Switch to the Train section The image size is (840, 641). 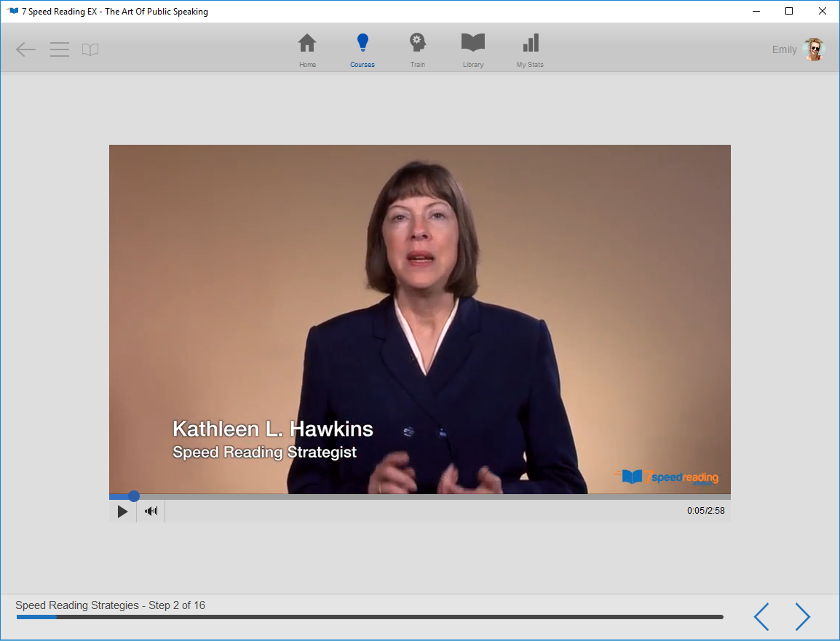click(417, 50)
